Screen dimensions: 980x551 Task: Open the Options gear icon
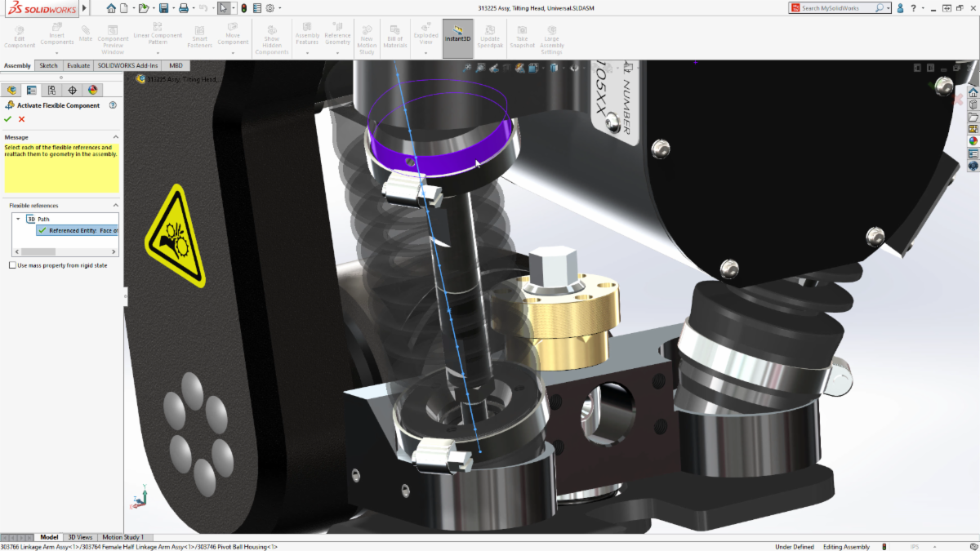(x=269, y=8)
